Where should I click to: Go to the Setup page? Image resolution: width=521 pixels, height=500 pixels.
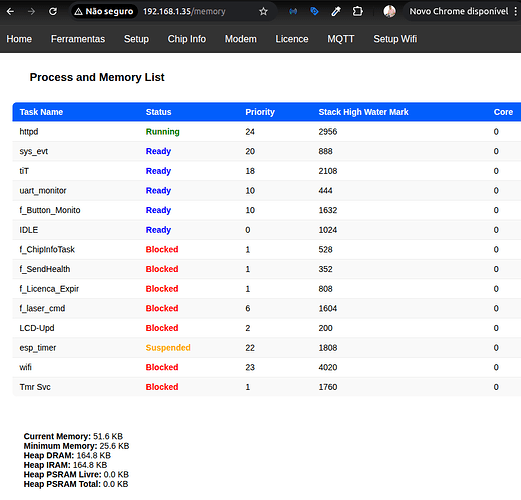coord(136,39)
